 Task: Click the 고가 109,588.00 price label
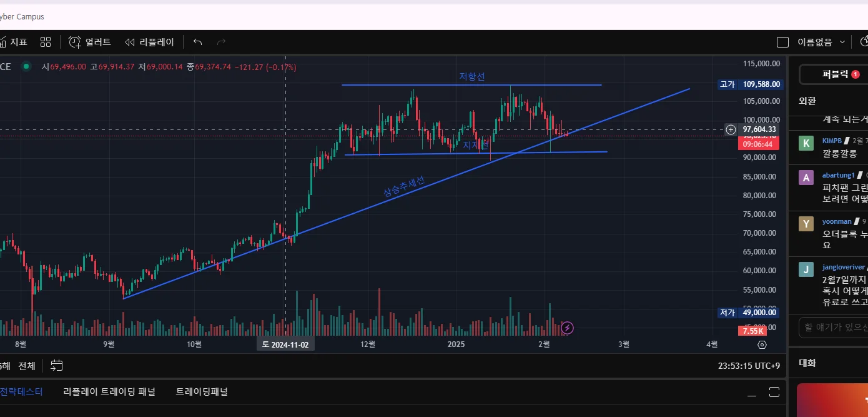749,84
